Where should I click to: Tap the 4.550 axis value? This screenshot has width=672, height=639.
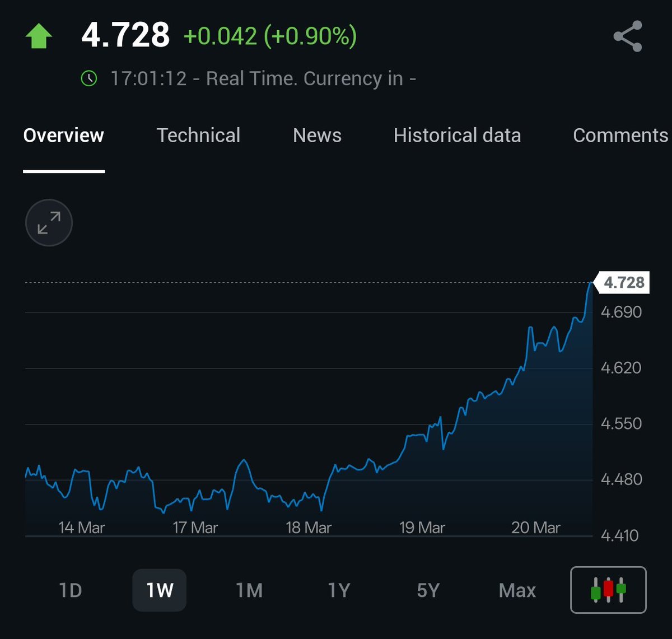(x=621, y=423)
